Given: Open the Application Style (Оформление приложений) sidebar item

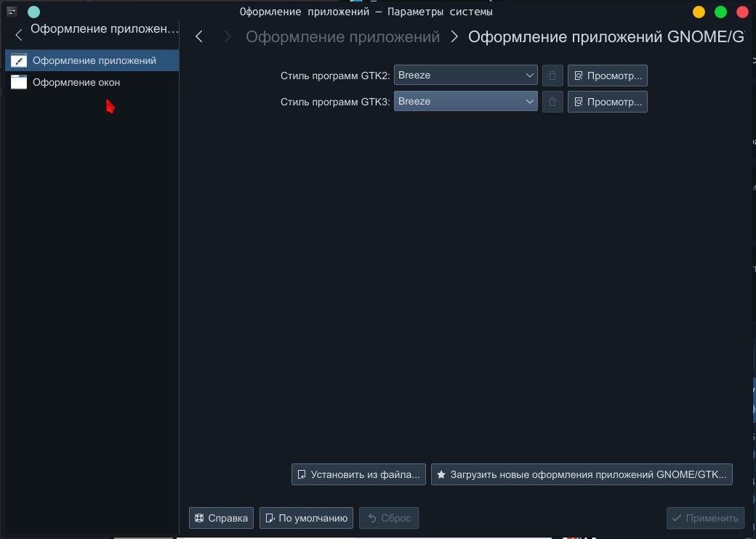Looking at the screenshot, I should (x=92, y=61).
